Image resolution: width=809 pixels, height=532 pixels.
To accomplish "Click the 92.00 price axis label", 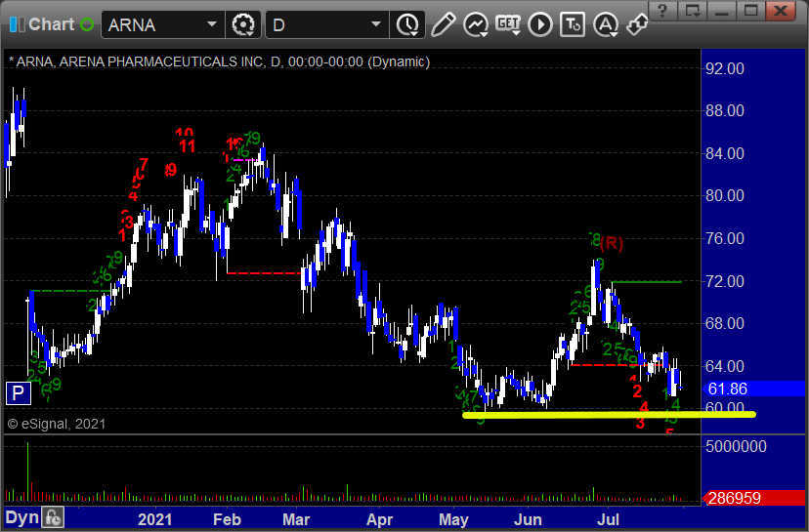I will click(x=724, y=68).
